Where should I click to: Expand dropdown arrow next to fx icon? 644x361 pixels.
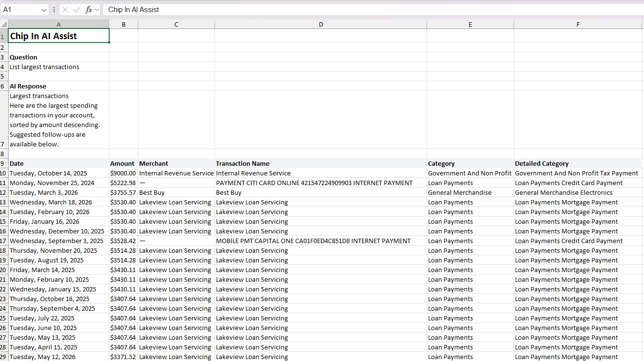click(x=97, y=10)
